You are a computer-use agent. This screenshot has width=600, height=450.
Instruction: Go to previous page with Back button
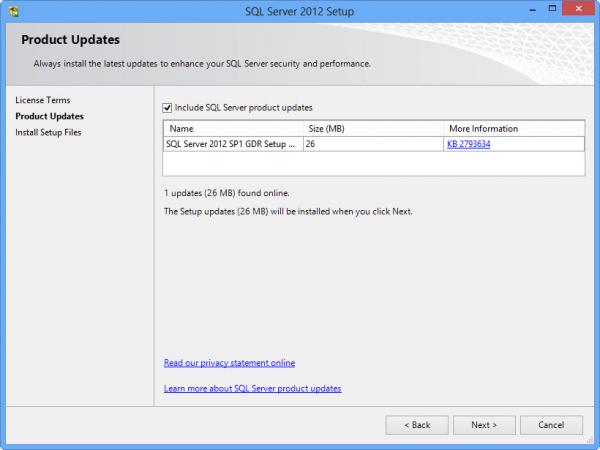[417, 425]
